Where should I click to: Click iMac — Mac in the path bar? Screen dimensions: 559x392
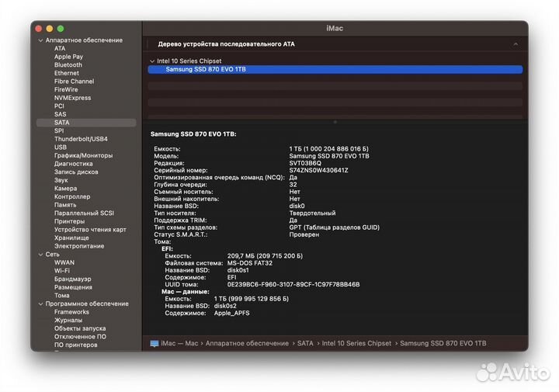click(179, 344)
